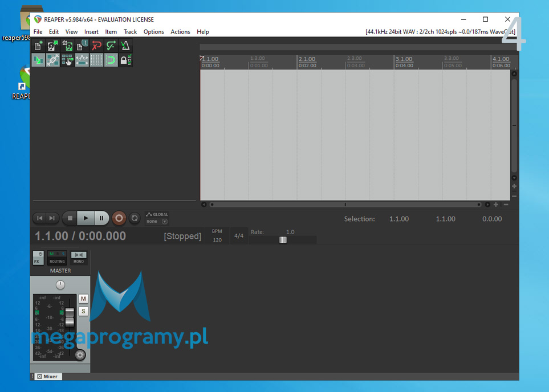Go to project start in transport
This screenshot has height=392, width=549.
click(40, 218)
